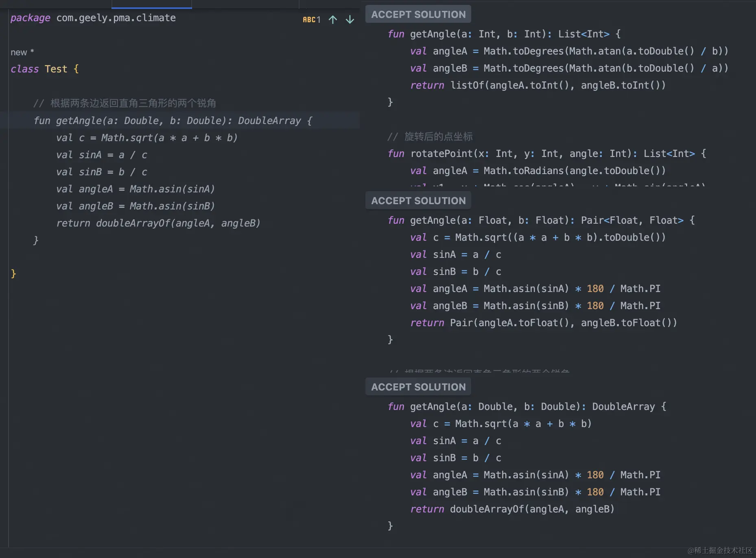Image resolution: width=756 pixels, height=558 pixels.
Task: Accept the solution returning DoubleArray
Action: pos(418,387)
